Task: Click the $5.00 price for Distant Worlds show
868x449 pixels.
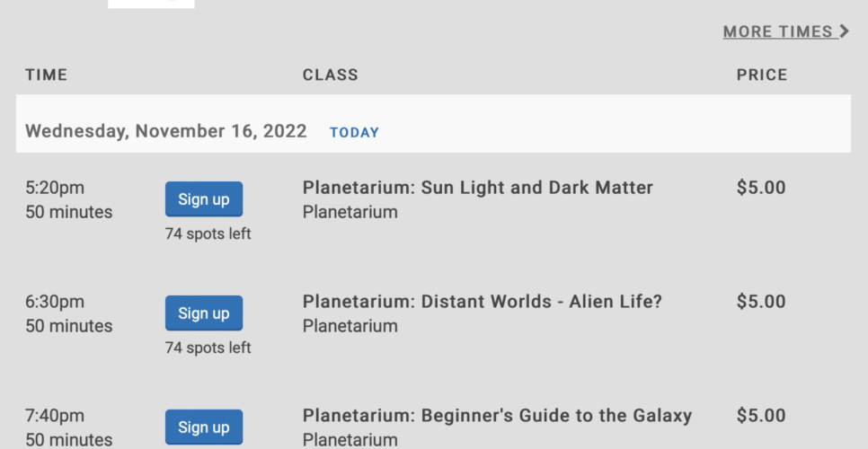Action: [761, 302]
